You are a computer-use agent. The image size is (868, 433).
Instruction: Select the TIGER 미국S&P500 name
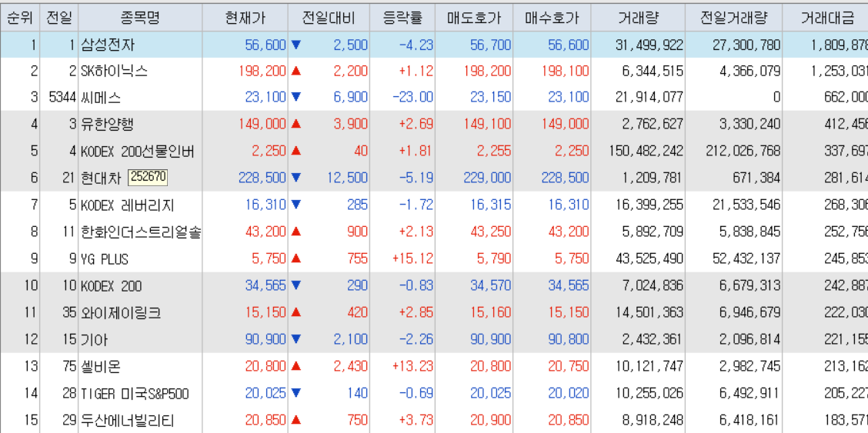(x=135, y=394)
